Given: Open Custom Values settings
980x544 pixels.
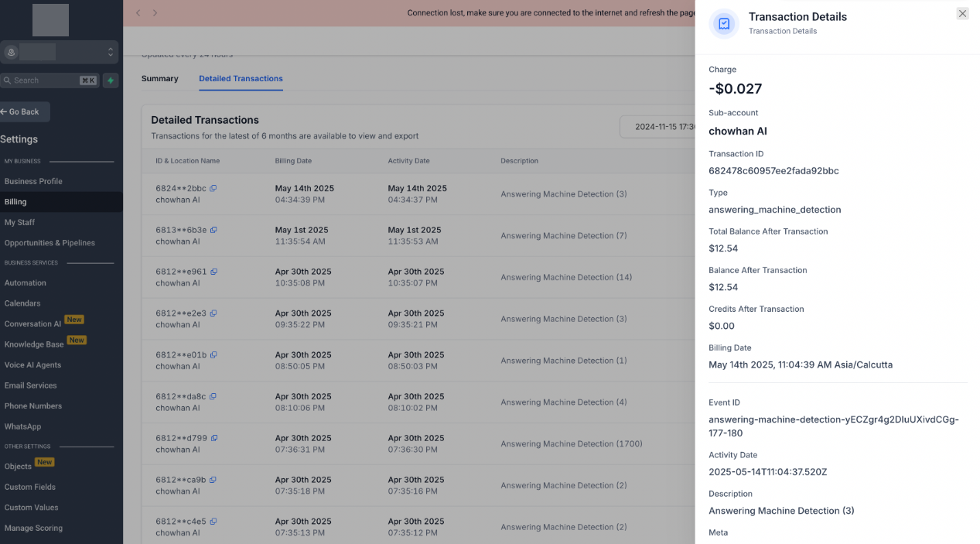Looking at the screenshot, I should click(32, 508).
